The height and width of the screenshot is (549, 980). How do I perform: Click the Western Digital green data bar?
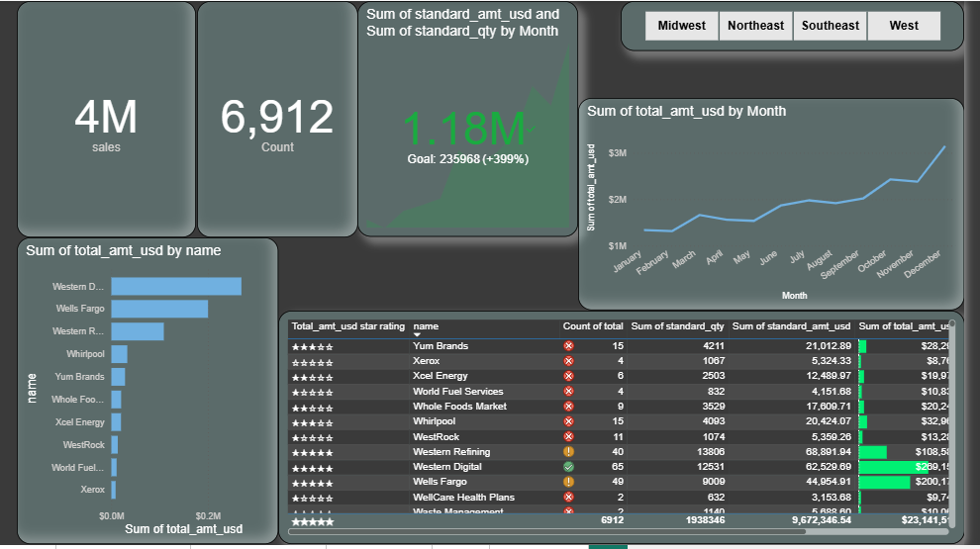(x=893, y=467)
